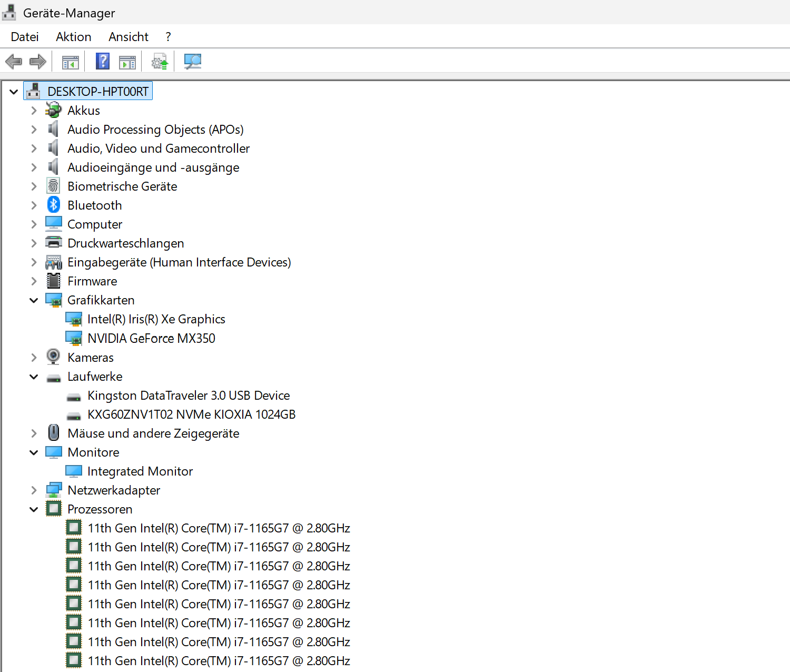Select the Computer category label
The image size is (790, 672).
[95, 224]
